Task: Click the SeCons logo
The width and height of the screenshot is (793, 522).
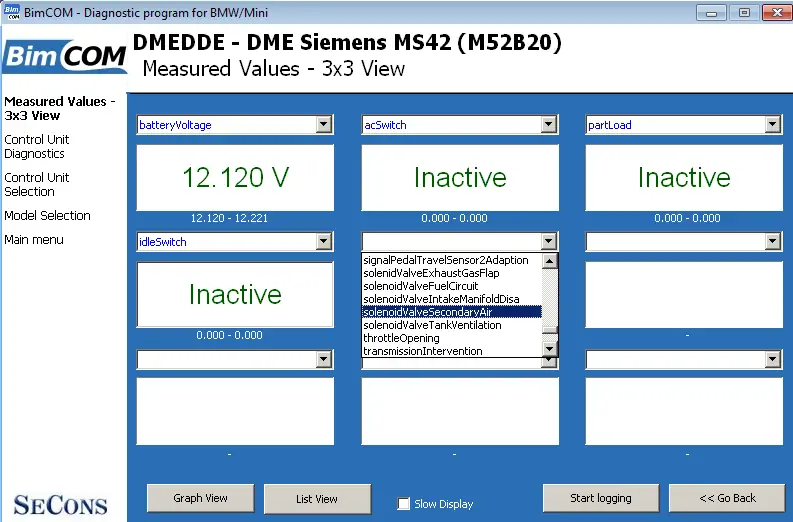Action: point(60,505)
